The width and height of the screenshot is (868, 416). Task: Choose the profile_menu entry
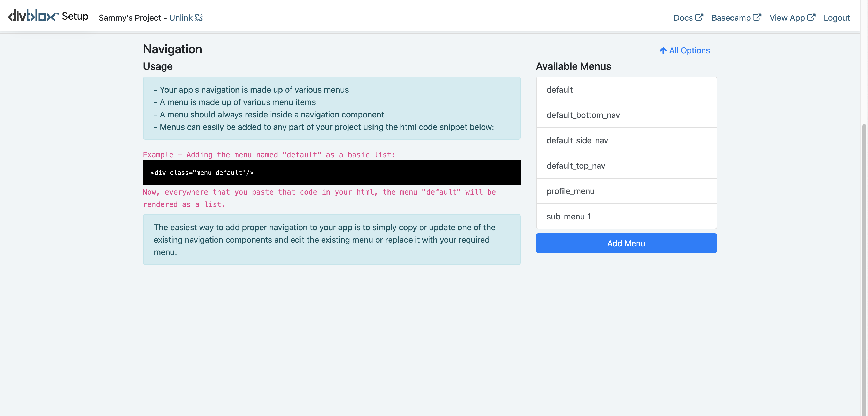626,191
